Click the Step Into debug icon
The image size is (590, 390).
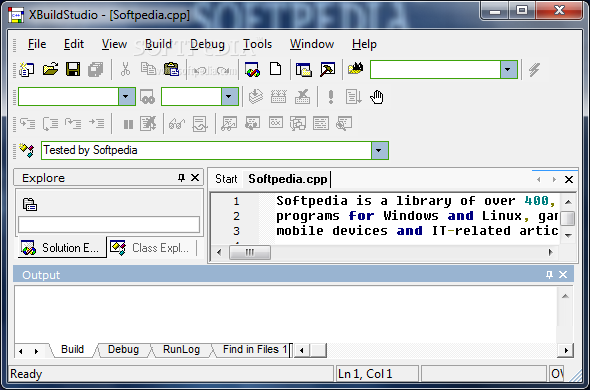point(27,123)
